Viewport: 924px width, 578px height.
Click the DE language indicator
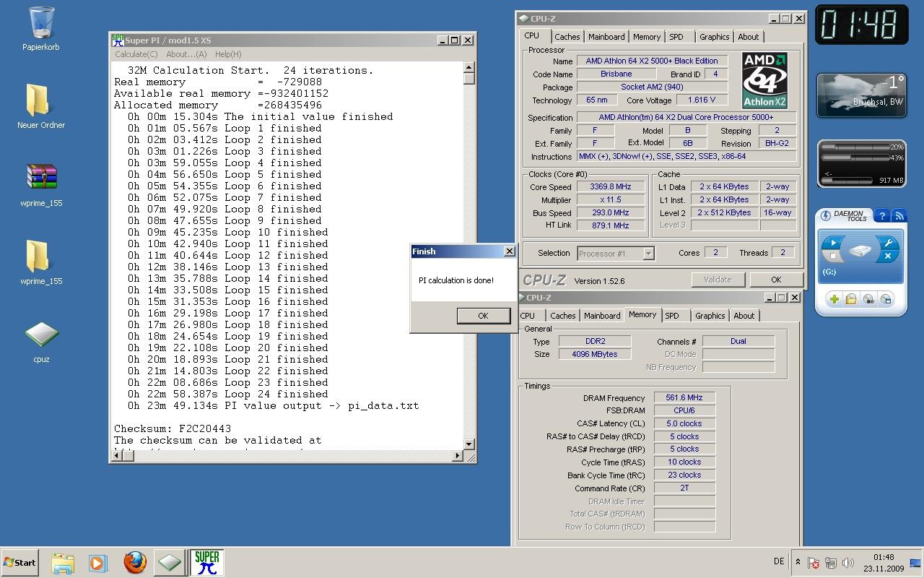point(779,561)
